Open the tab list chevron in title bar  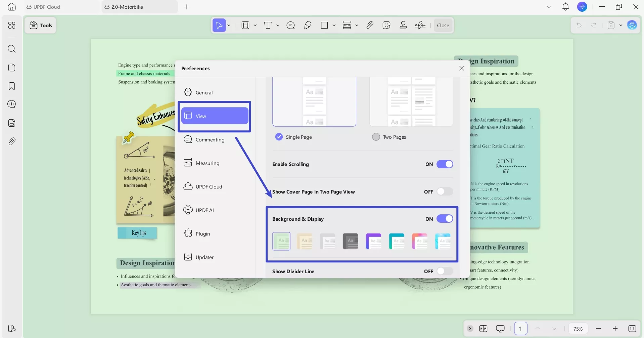click(549, 7)
